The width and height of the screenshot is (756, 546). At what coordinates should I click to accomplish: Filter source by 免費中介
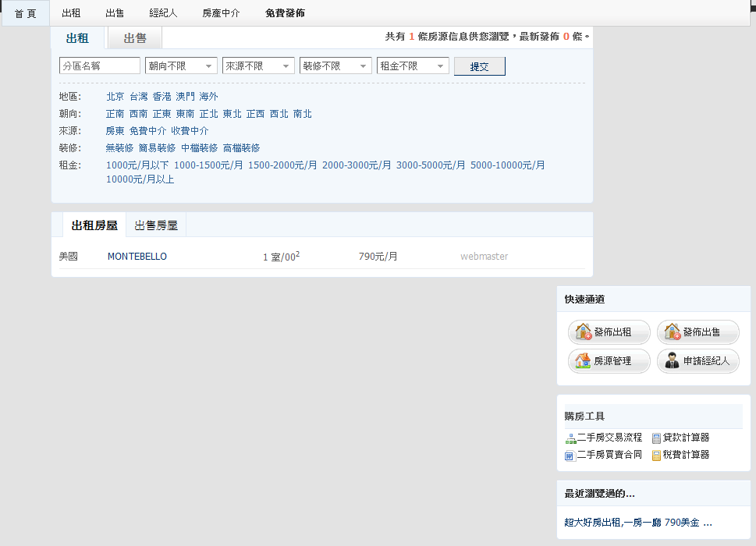[x=147, y=130]
